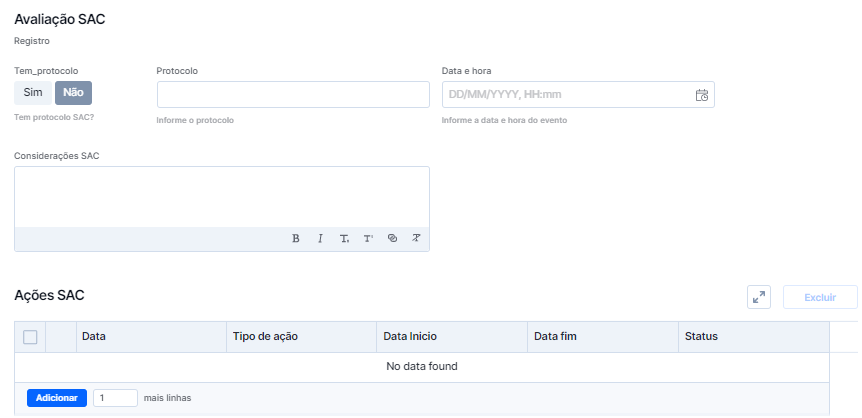This screenshot has height=418, width=862.
Task: Click the number of lines input
Action: pos(115,398)
